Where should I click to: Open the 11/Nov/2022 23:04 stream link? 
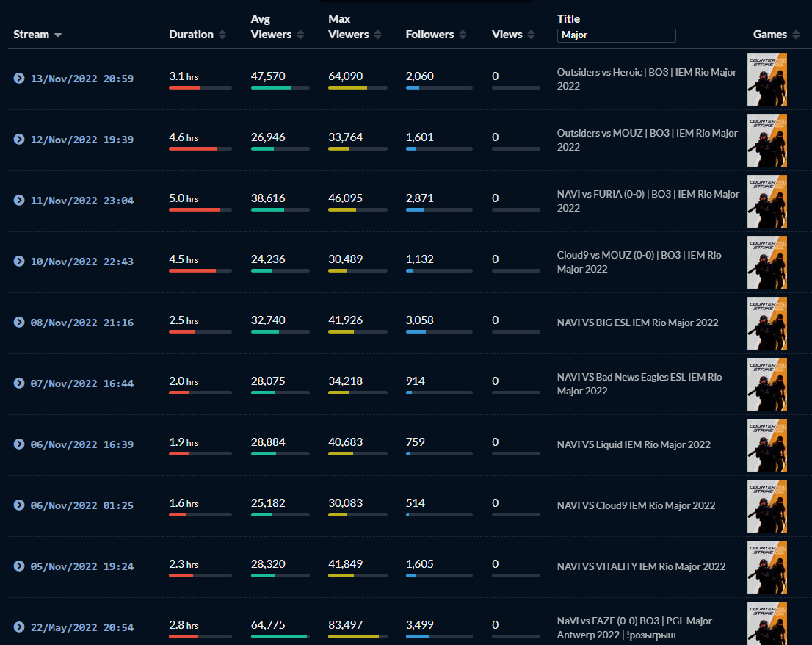pos(81,201)
